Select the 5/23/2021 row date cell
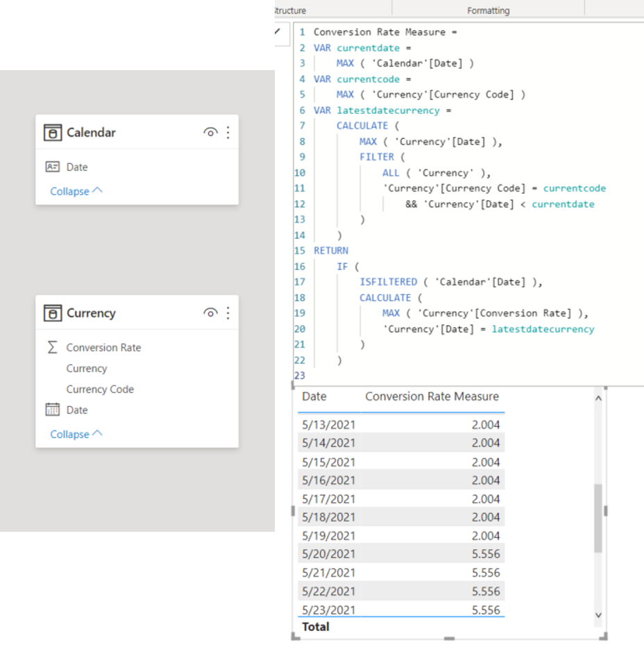The width and height of the screenshot is (644, 656). pos(329,610)
